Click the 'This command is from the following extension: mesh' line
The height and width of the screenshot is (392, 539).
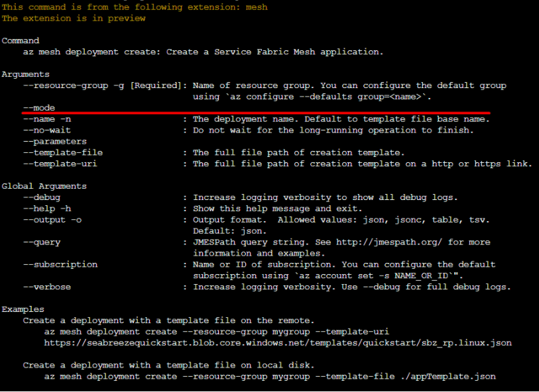coord(135,7)
